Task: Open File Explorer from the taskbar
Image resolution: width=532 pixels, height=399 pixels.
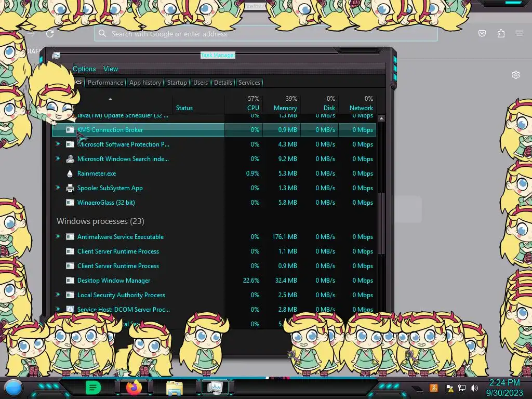Action: pos(175,388)
